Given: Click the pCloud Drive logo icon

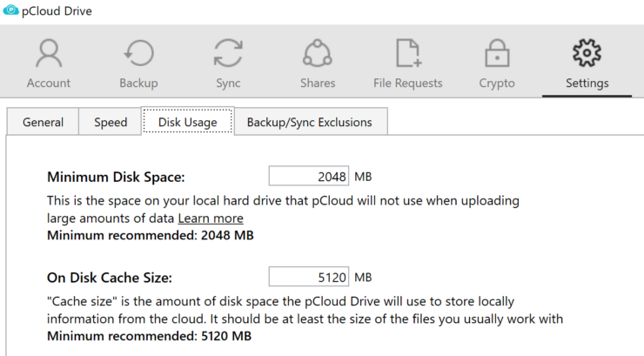Looking at the screenshot, I should 10,10.
